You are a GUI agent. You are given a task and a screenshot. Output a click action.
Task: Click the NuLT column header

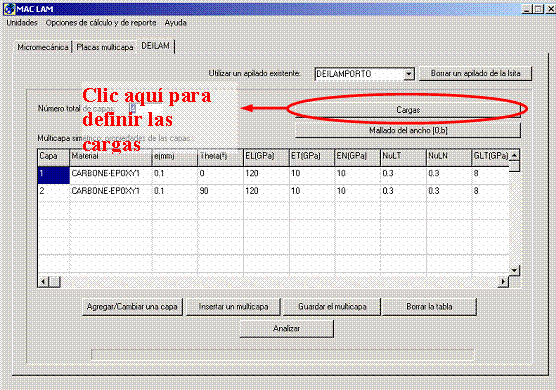403,157
